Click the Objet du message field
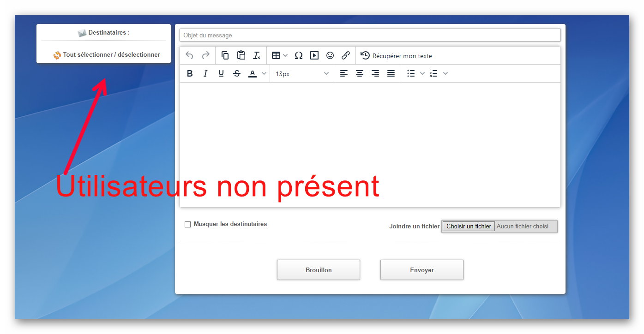The image size is (644, 334). (x=370, y=35)
